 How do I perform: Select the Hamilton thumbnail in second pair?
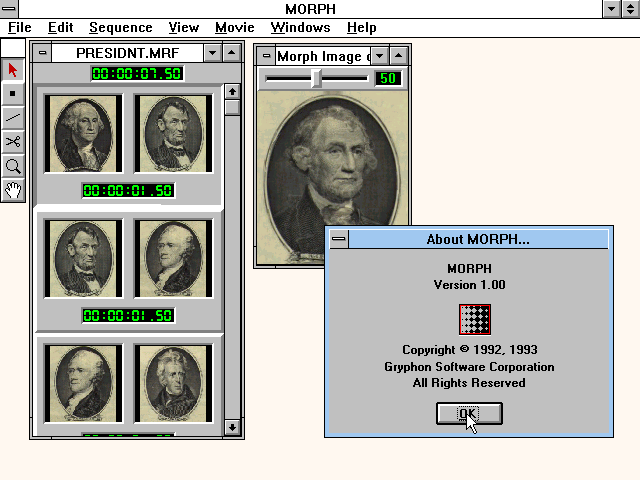pos(173,258)
